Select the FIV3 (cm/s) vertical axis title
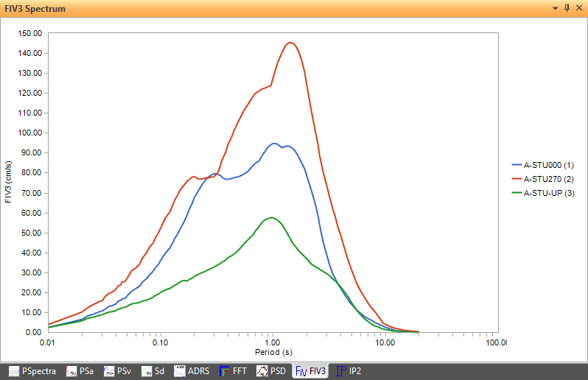This screenshot has width=588, height=380. coord(8,182)
